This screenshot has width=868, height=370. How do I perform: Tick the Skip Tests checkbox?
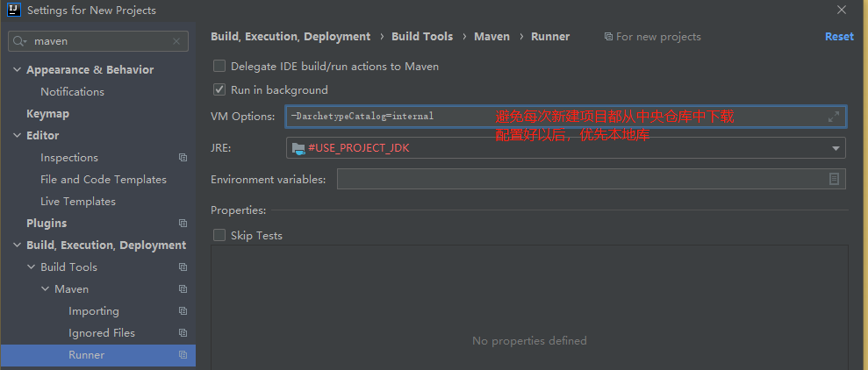tap(219, 235)
